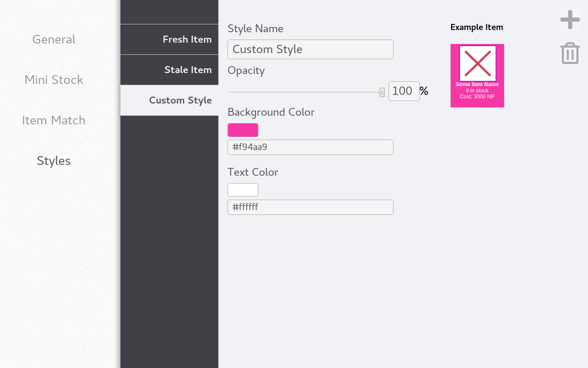Click the Opacity slider handle
Screen dimensions: 588x368
click(382, 92)
